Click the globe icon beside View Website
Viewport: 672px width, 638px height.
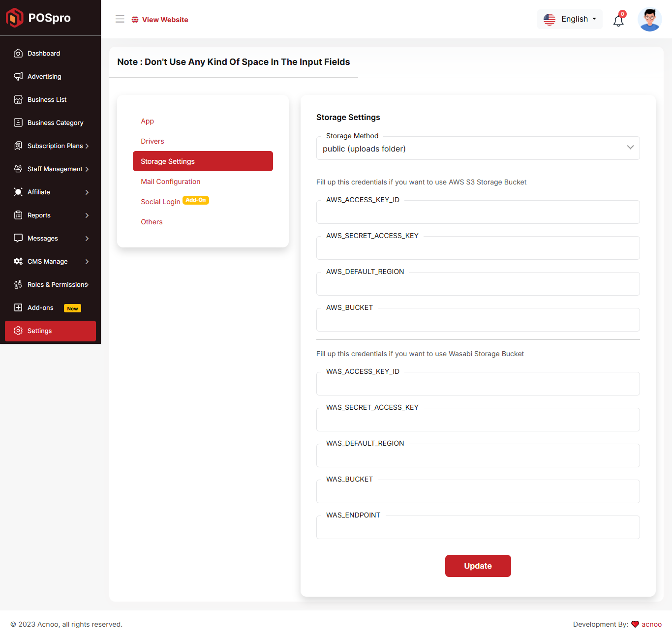[135, 20]
